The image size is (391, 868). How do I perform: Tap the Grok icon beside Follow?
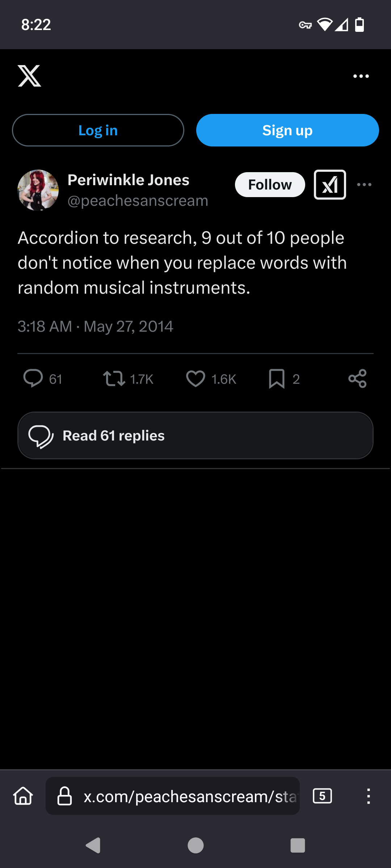click(330, 184)
